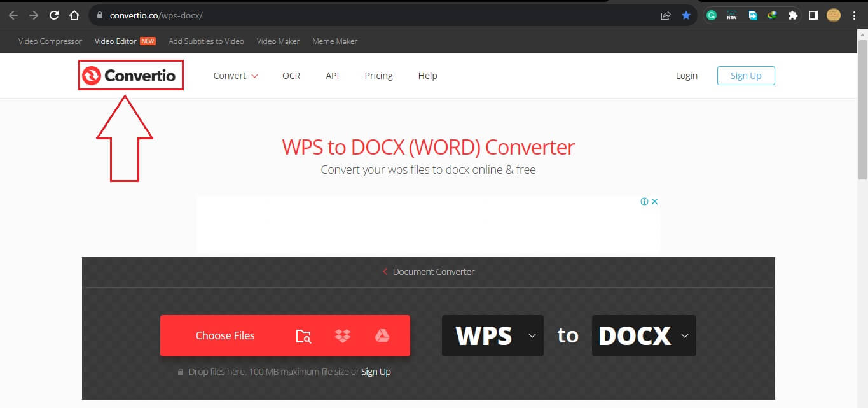868x408 pixels.
Task: Open the Grammarly browser extension
Action: pos(712,15)
